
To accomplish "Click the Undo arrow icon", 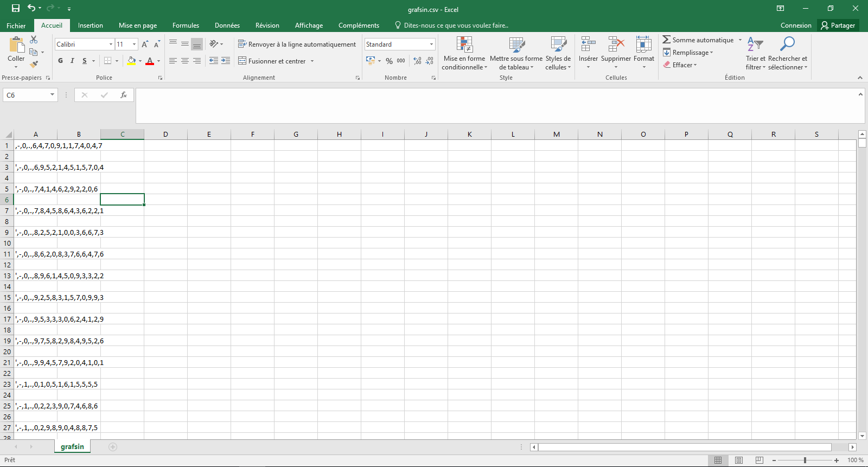I will coord(31,8).
